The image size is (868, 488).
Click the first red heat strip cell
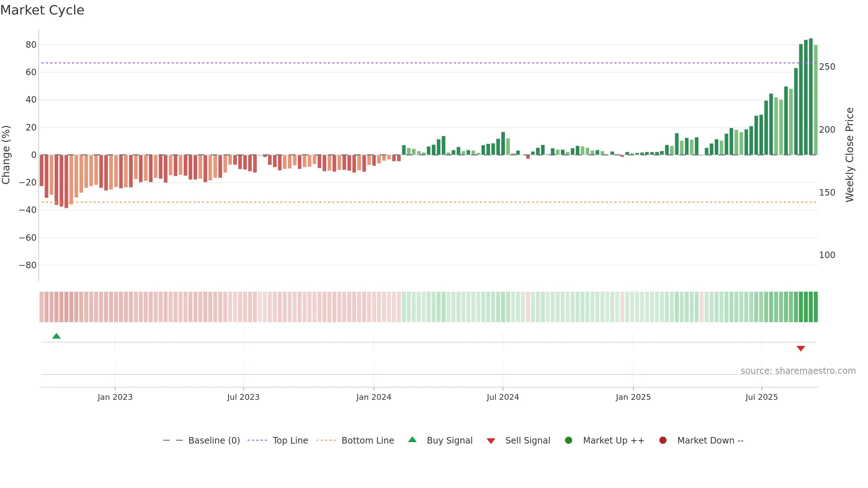point(42,307)
